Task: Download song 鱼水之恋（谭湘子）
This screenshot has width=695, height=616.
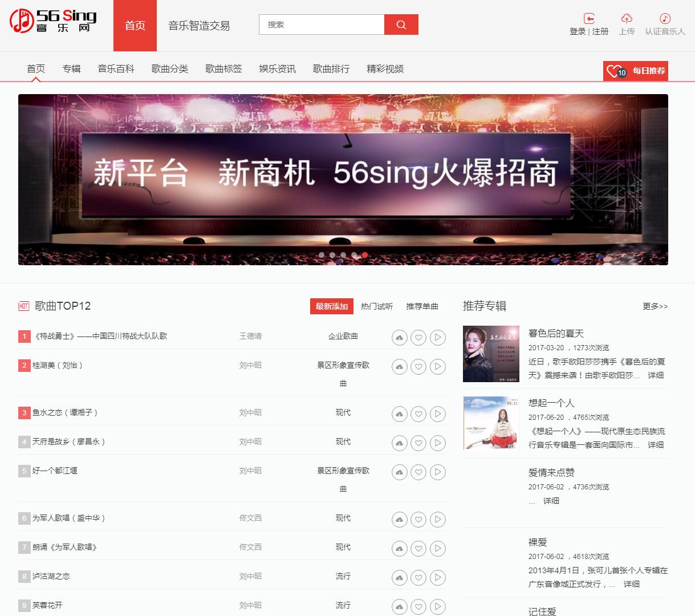Action: coord(399,414)
